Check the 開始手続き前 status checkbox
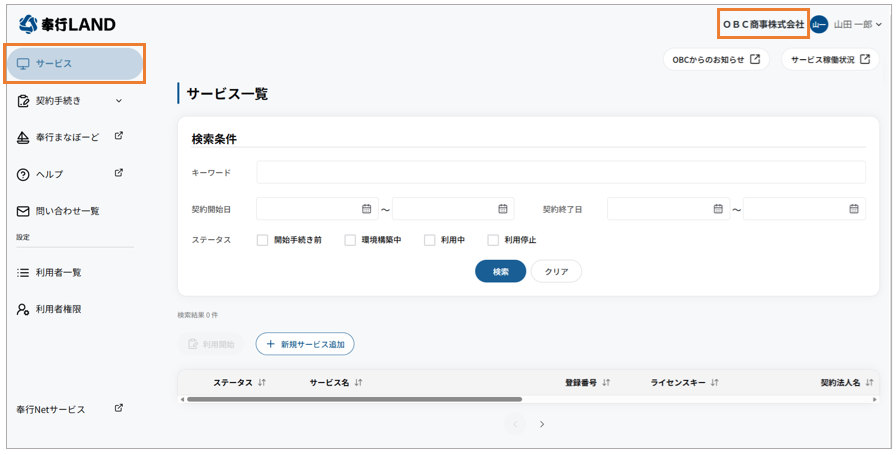This screenshot has width=896, height=455. 262,240
